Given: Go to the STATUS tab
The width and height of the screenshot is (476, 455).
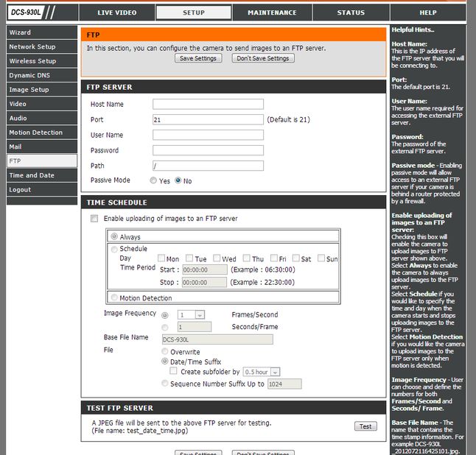Looking at the screenshot, I should point(351,13).
